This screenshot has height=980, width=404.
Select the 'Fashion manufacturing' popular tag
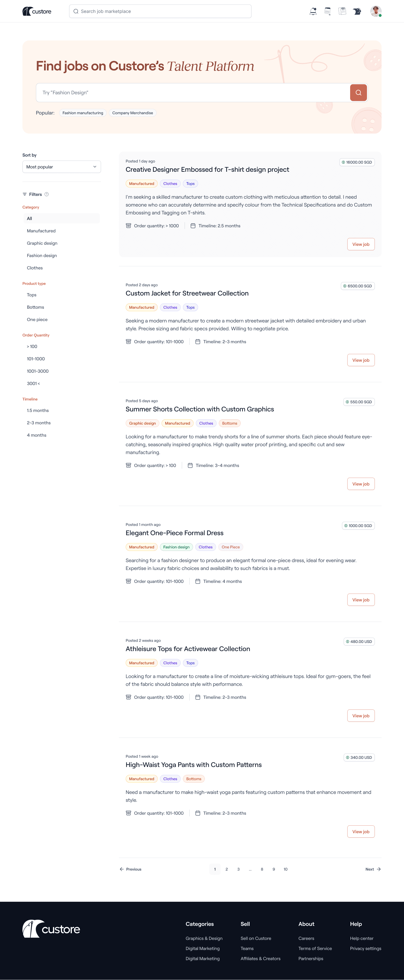(82, 113)
